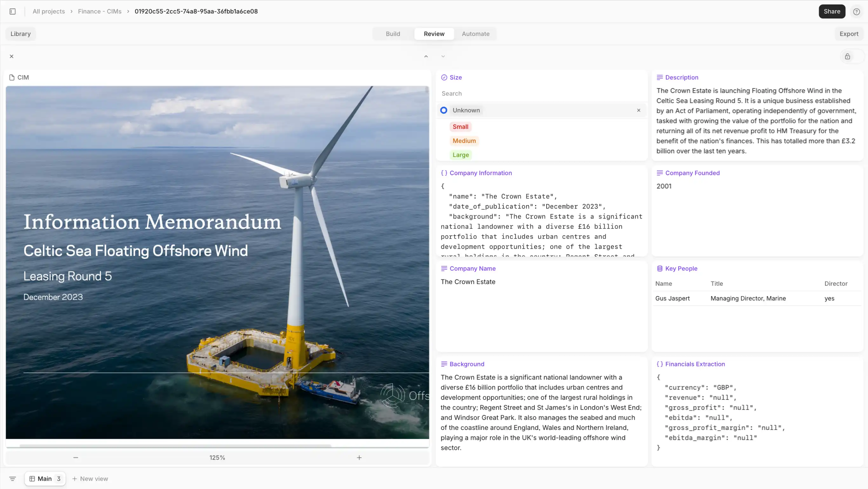Image resolution: width=868 pixels, height=489 pixels.
Task: Click the Company Name text icon
Action: pyautogui.click(x=444, y=268)
